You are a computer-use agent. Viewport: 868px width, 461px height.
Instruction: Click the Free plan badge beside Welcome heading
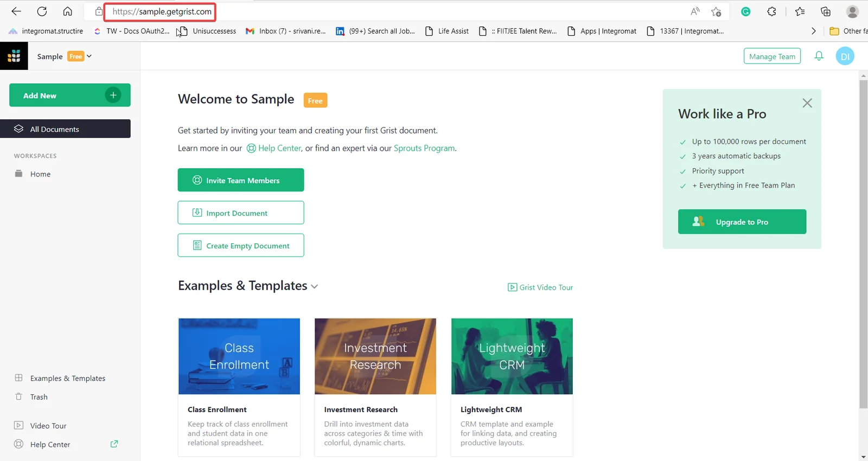315,100
